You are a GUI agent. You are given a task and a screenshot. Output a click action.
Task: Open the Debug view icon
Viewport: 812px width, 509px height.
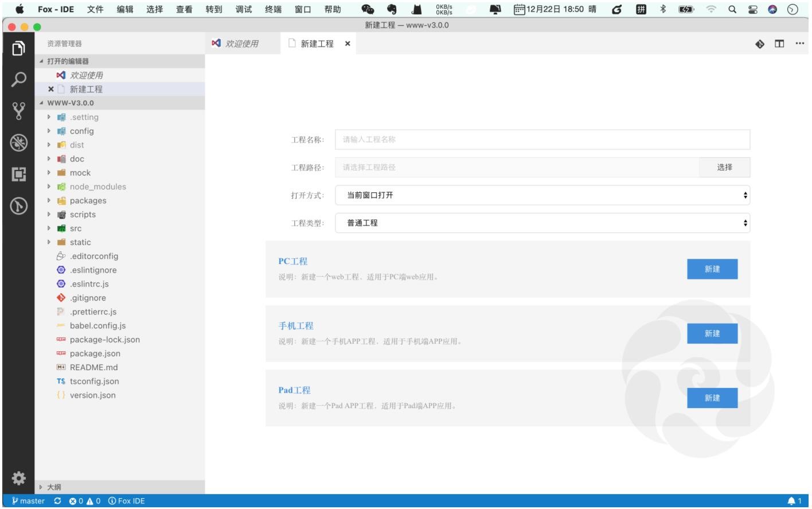[x=18, y=142]
